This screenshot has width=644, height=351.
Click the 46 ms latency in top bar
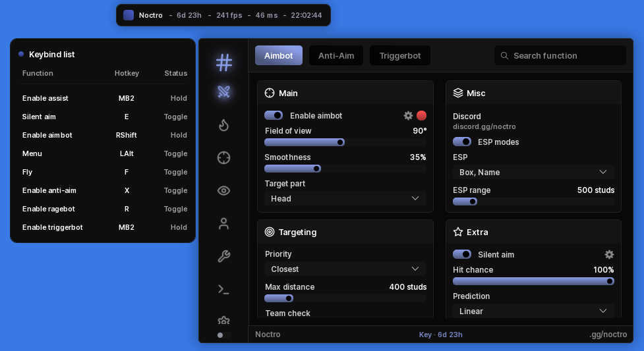[266, 15]
